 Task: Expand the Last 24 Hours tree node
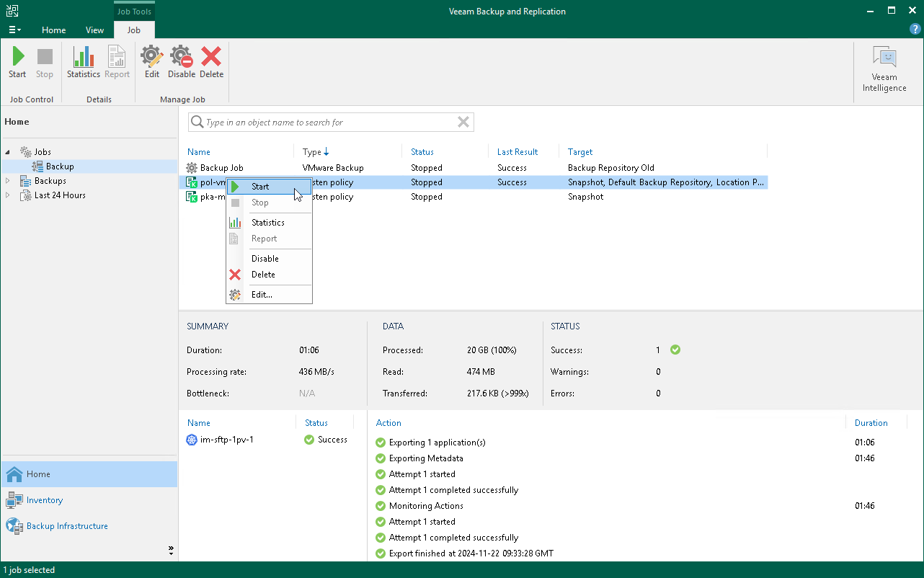click(9, 195)
